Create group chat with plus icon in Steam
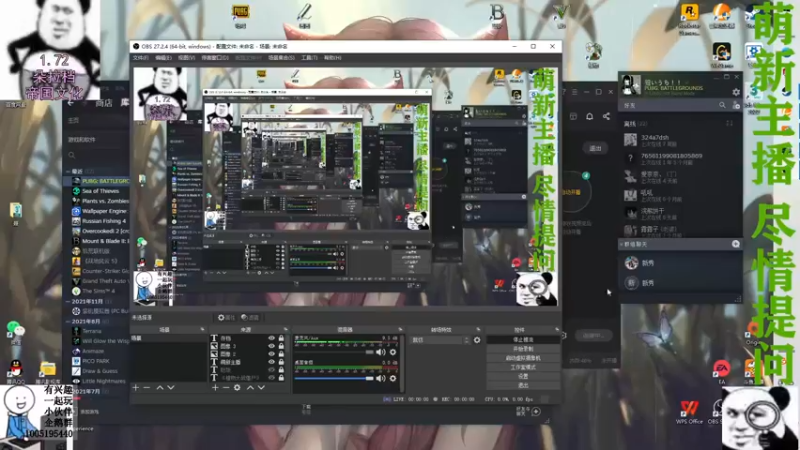The width and height of the screenshot is (800, 450). click(x=736, y=244)
